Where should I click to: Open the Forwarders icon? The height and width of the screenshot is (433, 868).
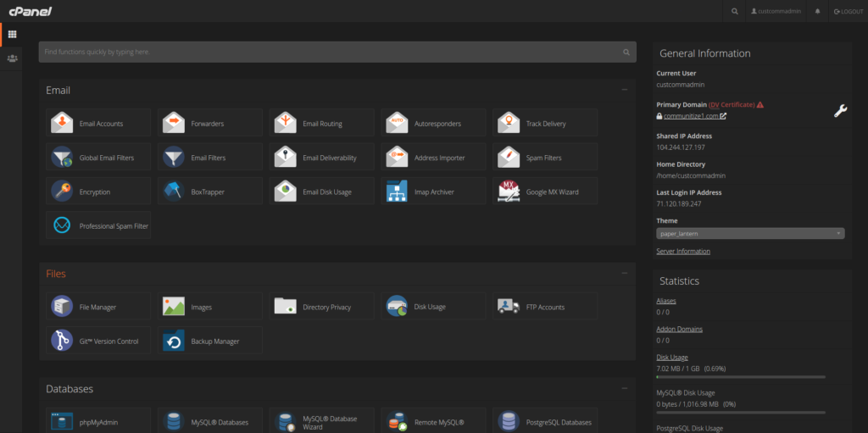pos(174,123)
